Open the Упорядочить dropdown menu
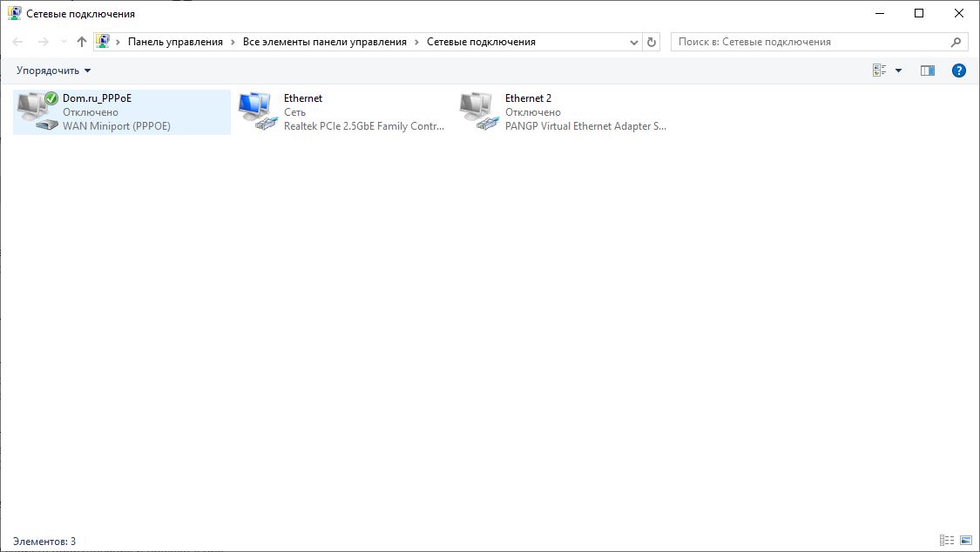980x552 pixels. tap(53, 71)
